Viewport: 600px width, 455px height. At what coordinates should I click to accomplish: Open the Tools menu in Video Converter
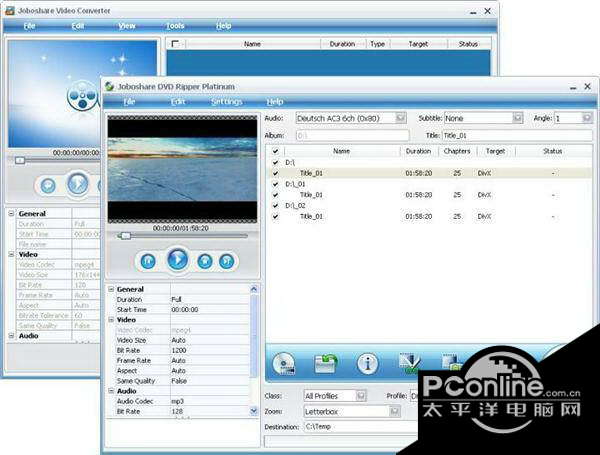pyautogui.click(x=175, y=25)
